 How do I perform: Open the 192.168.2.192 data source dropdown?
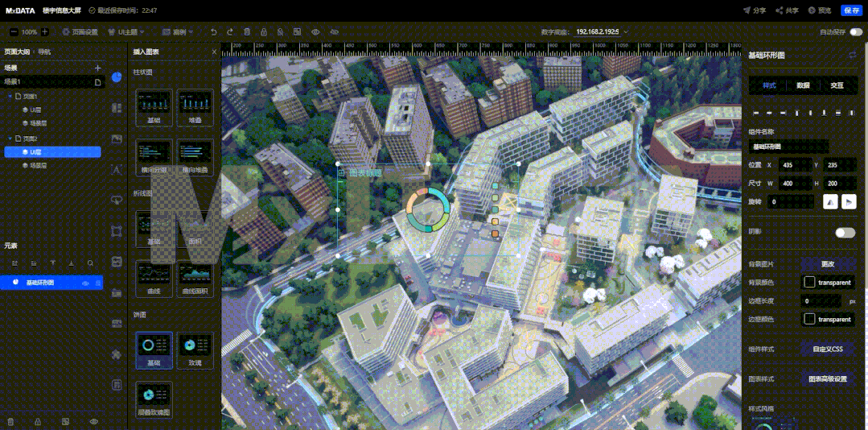coord(602,32)
